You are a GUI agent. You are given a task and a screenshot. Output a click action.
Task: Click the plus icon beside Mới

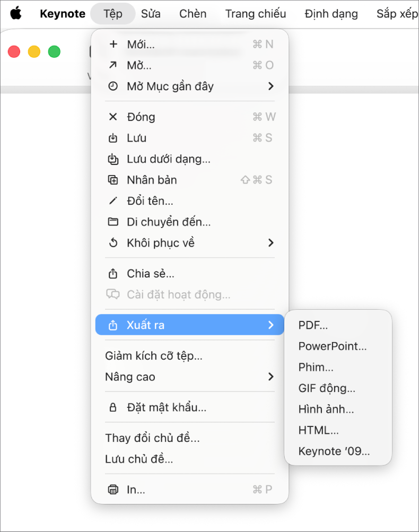coord(114,44)
